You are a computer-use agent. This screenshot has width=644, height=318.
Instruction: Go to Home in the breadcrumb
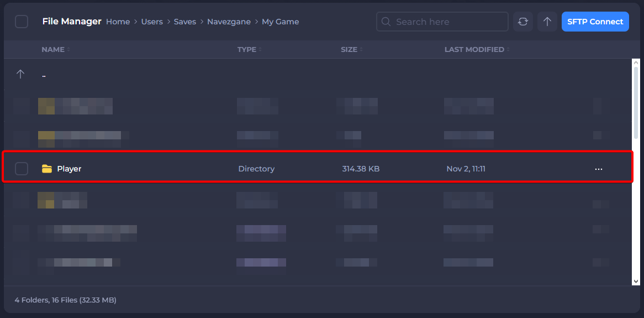point(118,22)
